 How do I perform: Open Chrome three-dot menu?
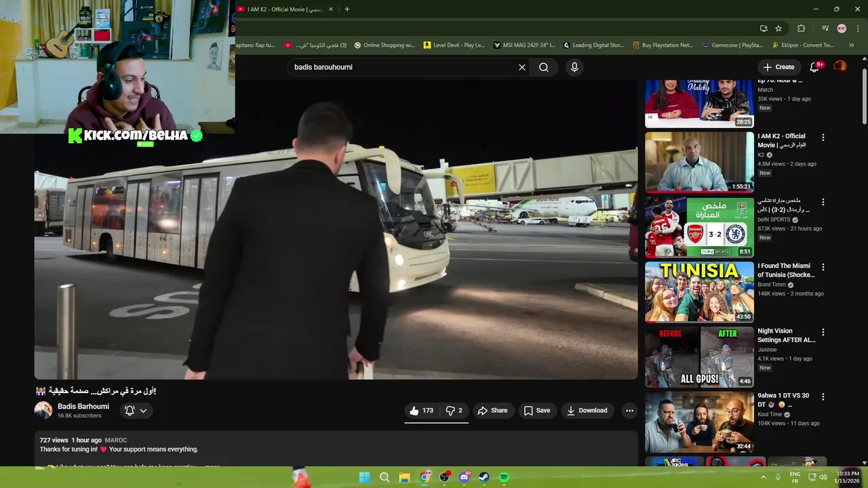858,28
